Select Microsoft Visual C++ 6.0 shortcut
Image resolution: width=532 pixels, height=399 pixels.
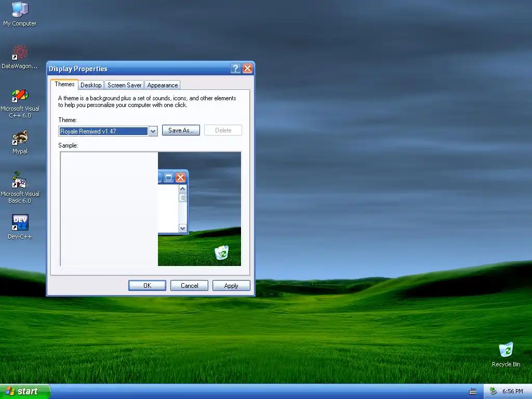coord(20,103)
